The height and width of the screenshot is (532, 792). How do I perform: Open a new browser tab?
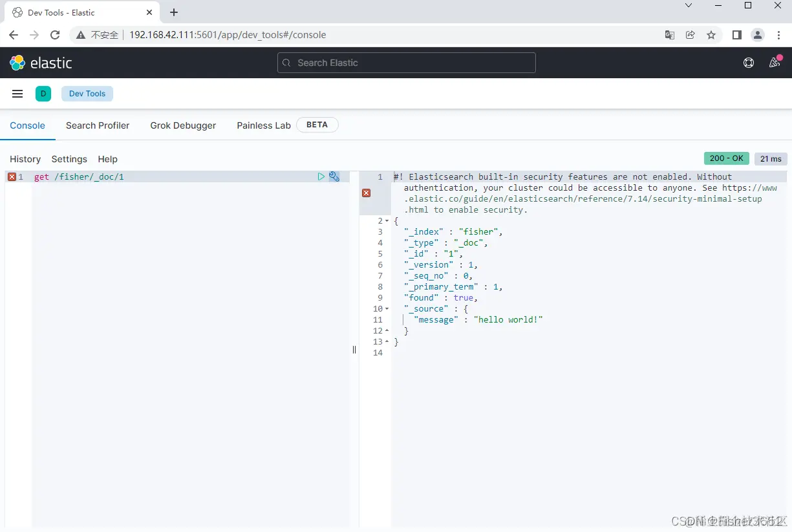pyautogui.click(x=174, y=12)
